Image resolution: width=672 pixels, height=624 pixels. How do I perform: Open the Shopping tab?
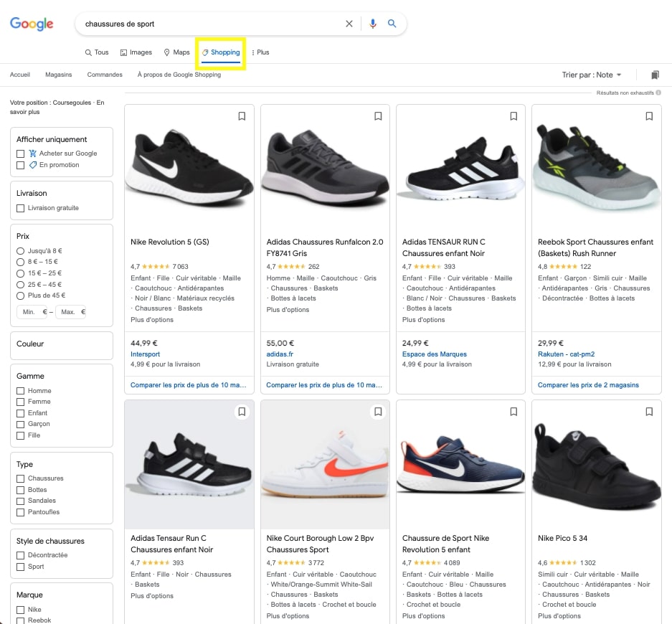pos(221,52)
